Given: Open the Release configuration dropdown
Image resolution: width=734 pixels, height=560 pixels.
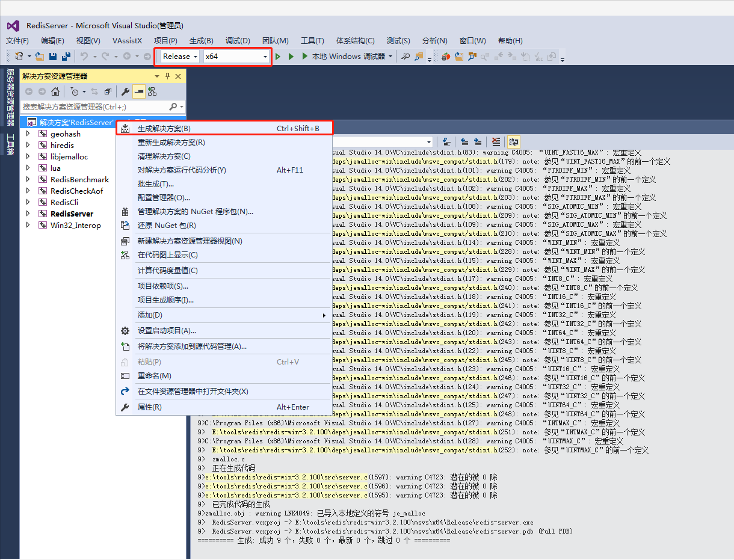Looking at the screenshot, I should coord(195,56).
